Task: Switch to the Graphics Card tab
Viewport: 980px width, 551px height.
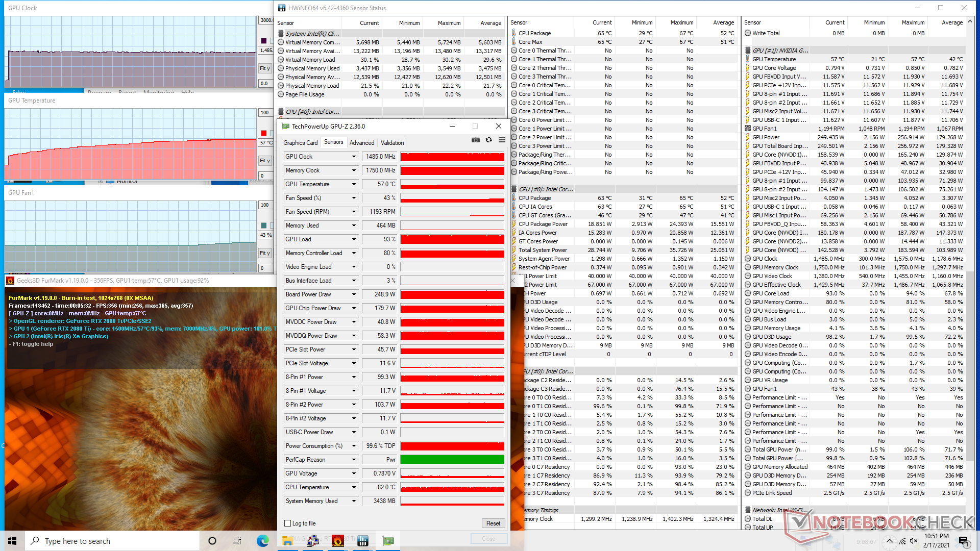Action: pyautogui.click(x=301, y=143)
